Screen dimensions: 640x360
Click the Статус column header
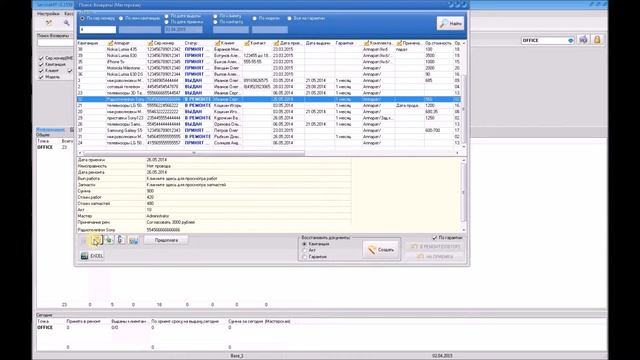[x=191, y=43]
